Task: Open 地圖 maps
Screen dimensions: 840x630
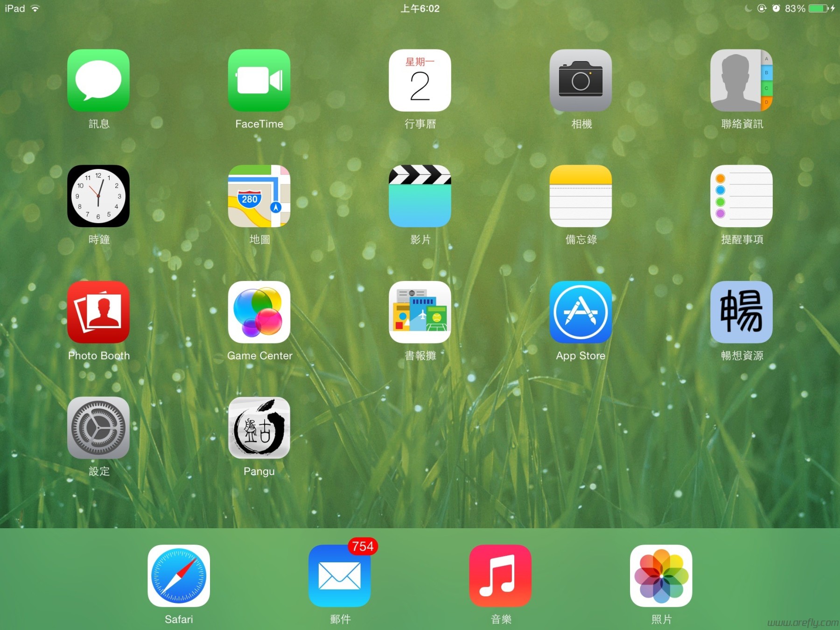Action: coord(259,196)
